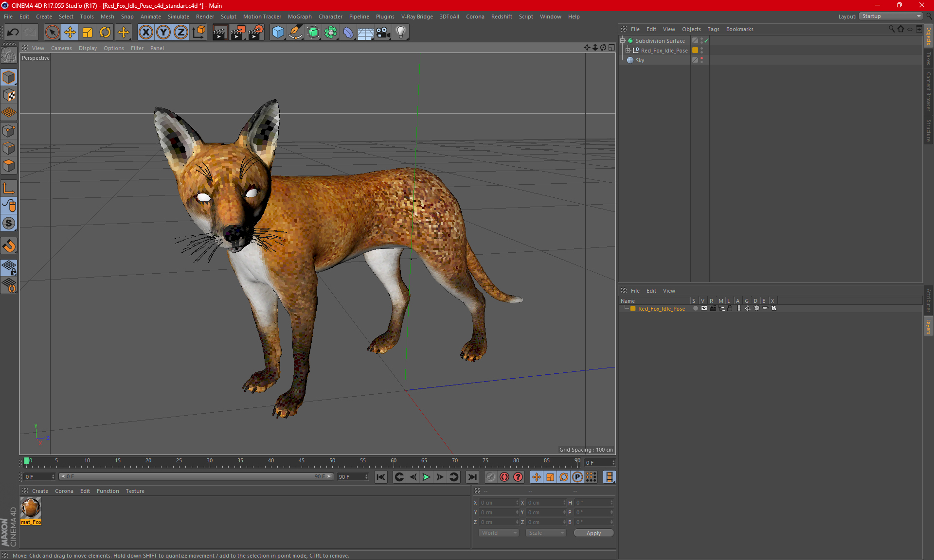Open viewport Display menu
934x560 pixels.
(88, 48)
